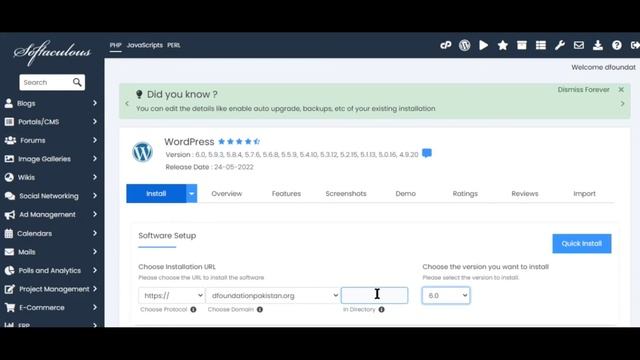
Task: Click info icon beside In Directory
Action: click(382, 310)
